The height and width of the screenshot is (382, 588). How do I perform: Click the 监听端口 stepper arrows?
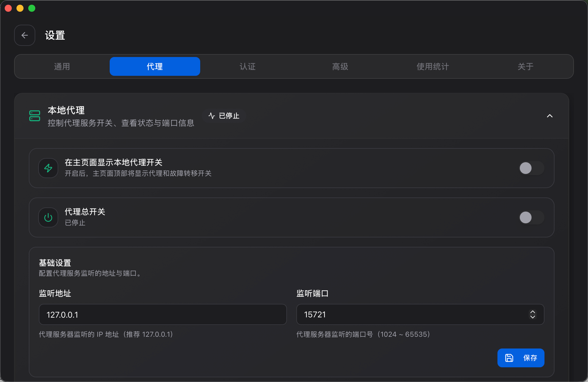(533, 314)
